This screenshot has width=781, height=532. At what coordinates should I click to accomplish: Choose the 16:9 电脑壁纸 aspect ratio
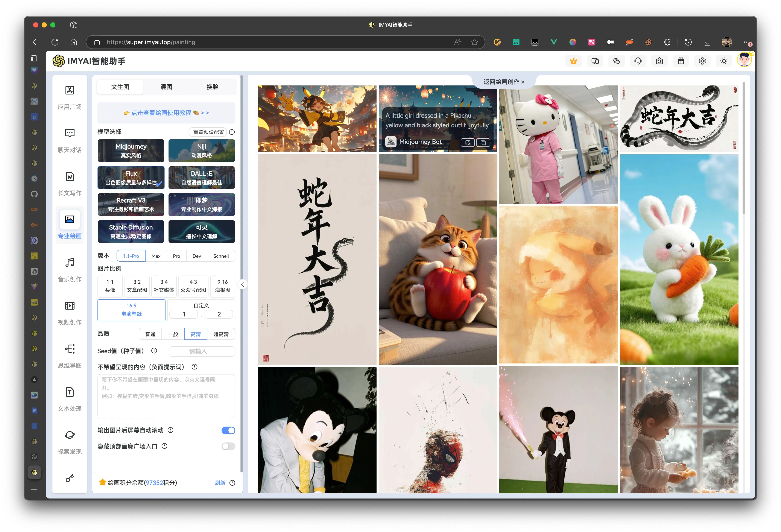131,310
